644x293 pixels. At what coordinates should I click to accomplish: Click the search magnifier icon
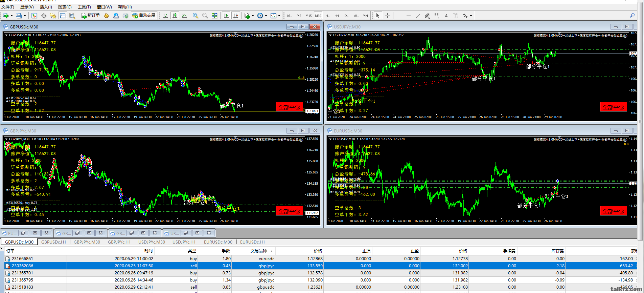tap(632, 16)
